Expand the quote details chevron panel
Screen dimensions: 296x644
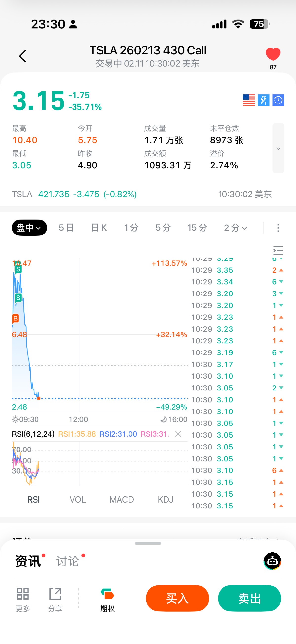click(x=278, y=148)
